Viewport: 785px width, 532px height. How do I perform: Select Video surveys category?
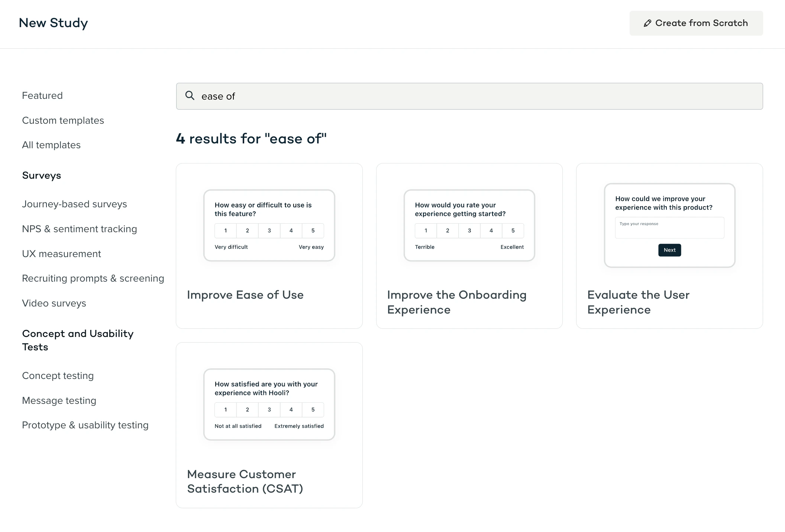[54, 303]
